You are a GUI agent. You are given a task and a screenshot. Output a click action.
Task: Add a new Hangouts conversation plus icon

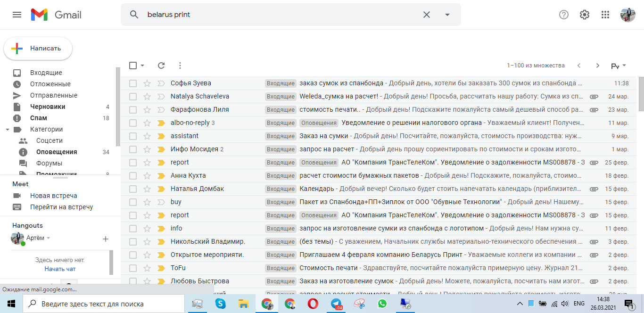106,239
